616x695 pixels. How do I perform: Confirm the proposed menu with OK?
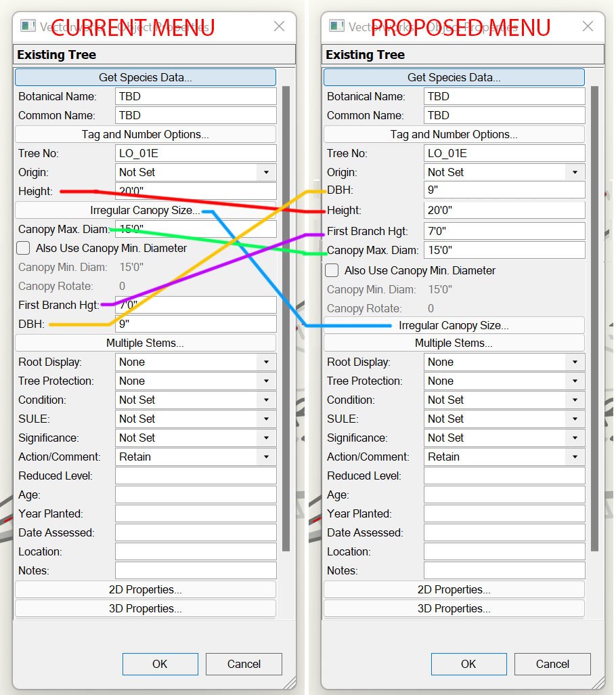point(468,664)
